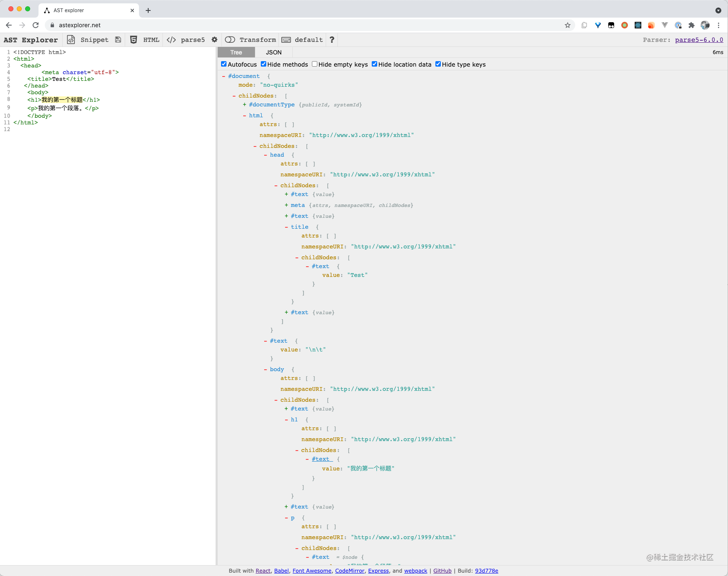Expand the #documentType node
Image resolution: width=728 pixels, height=576 pixels.
244,105
